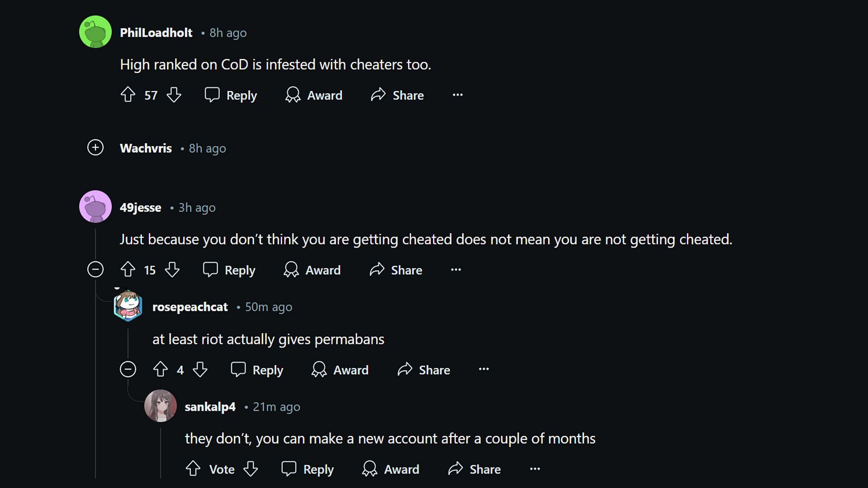Click the Vote up arrow on sankalp4's comment
Viewport: 868px width, 488px height.
tap(193, 468)
